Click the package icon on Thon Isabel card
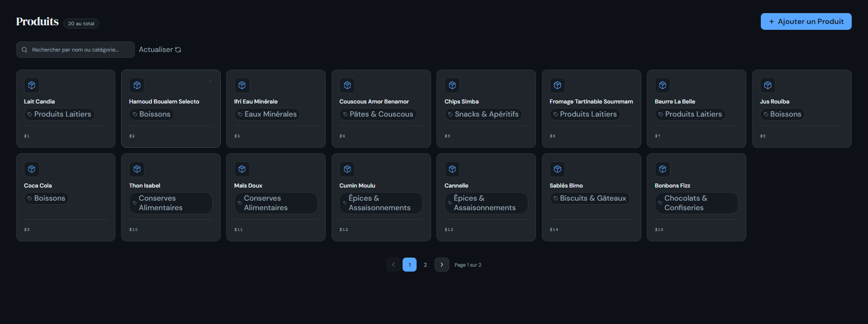This screenshot has width=868, height=324. pos(137,169)
